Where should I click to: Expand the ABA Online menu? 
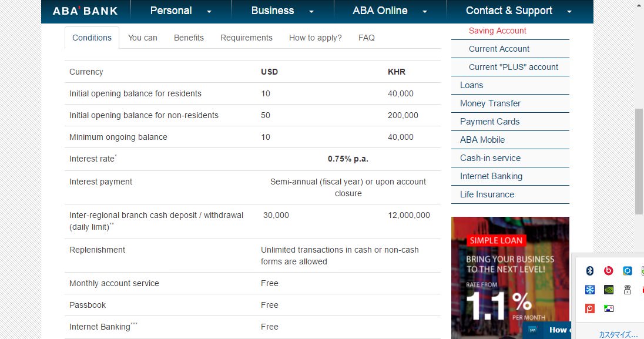[390, 11]
